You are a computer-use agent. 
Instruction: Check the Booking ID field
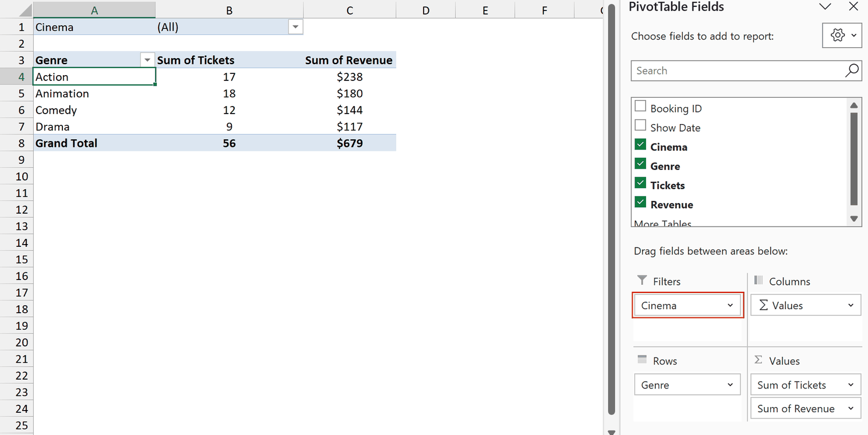[640, 106]
